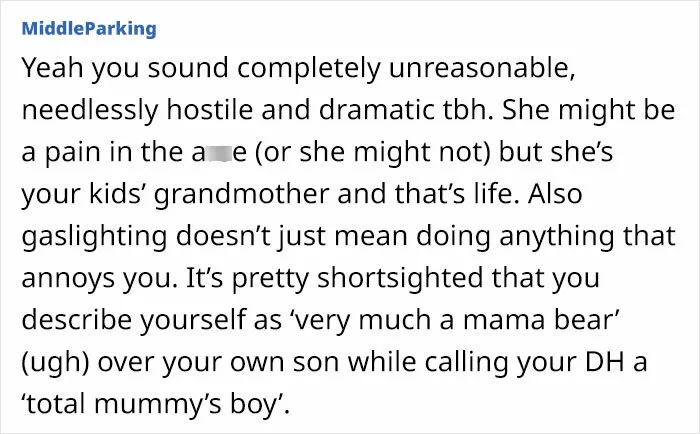Click the '(ugh)' text in the comment
Screen dimensions: 700x434
(x=55, y=363)
